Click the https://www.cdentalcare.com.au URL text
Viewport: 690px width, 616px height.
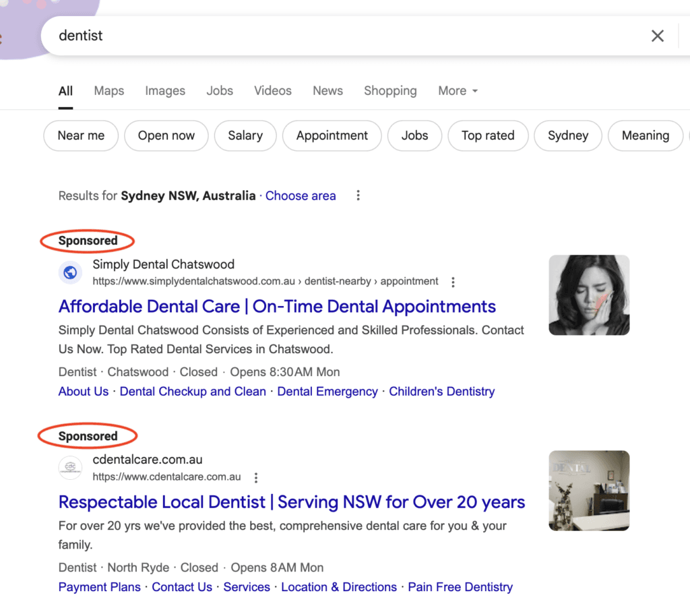(x=167, y=477)
